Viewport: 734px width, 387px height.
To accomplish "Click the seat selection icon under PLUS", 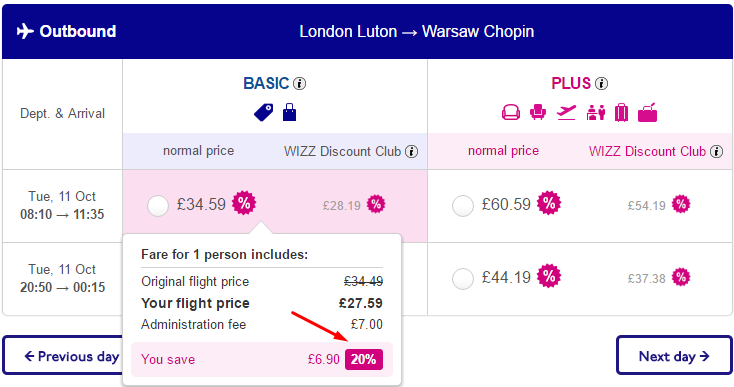I will pos(538,112).
